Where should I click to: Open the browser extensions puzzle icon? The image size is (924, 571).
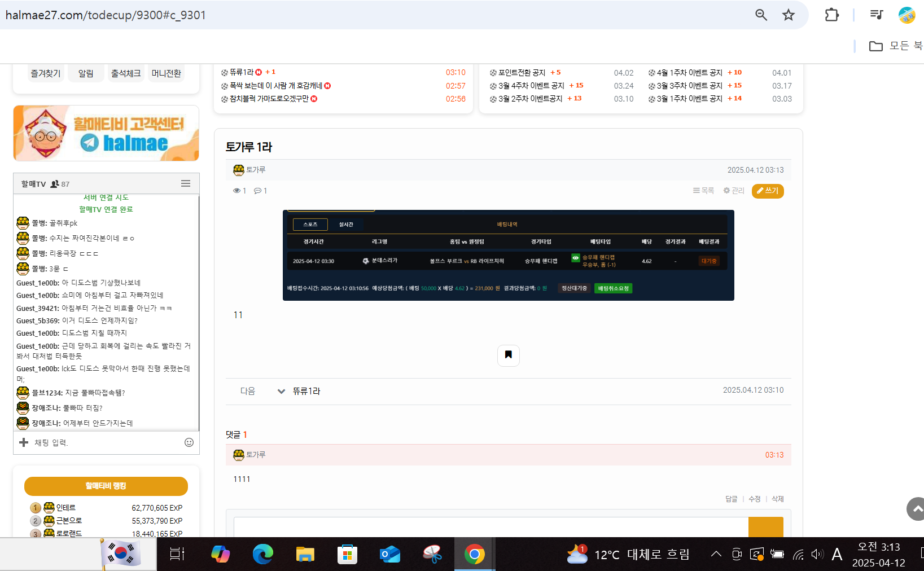[831, 15]
